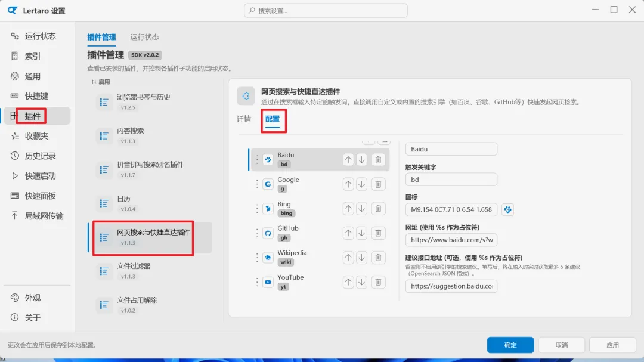Select the GitHub entry in engine list
Screen dimensions: 644x362
click(320, 233)
